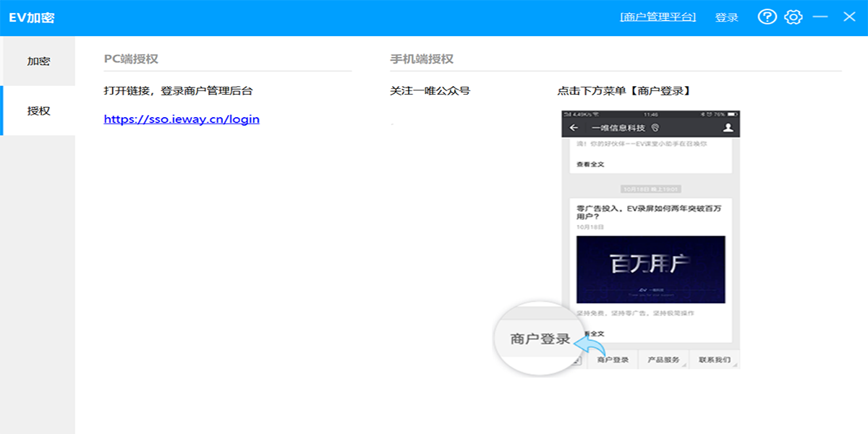The image size is (868, 434).
Task: Click the back arrow in phone screenshot
Action: (x=574, y=128)
